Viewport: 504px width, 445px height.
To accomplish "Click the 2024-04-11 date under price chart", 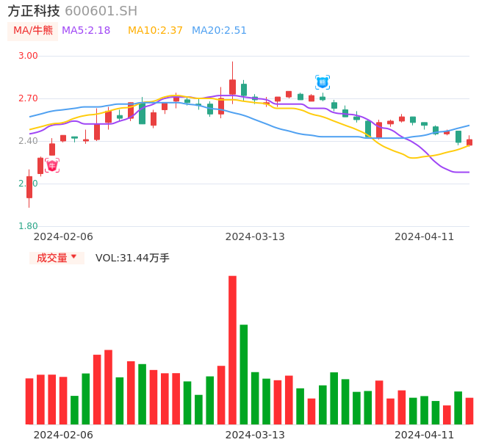I will (x=425, y=237).
